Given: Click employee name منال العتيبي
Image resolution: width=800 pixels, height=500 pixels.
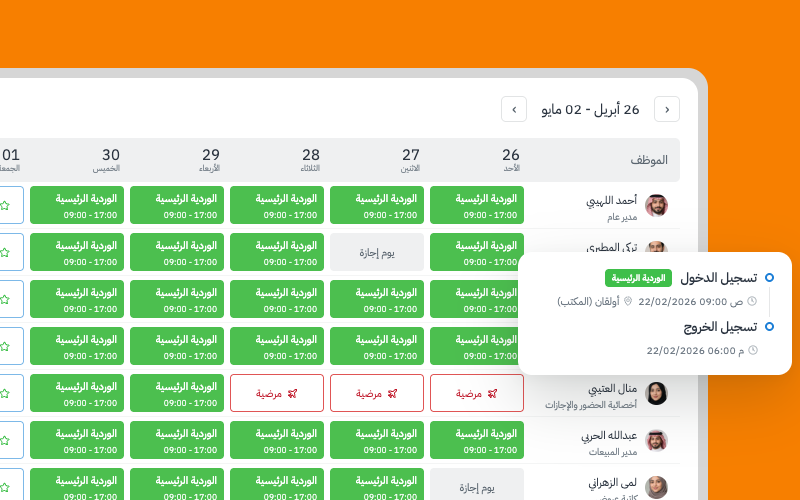Looking at the screenshot, I should pos(612,389).
